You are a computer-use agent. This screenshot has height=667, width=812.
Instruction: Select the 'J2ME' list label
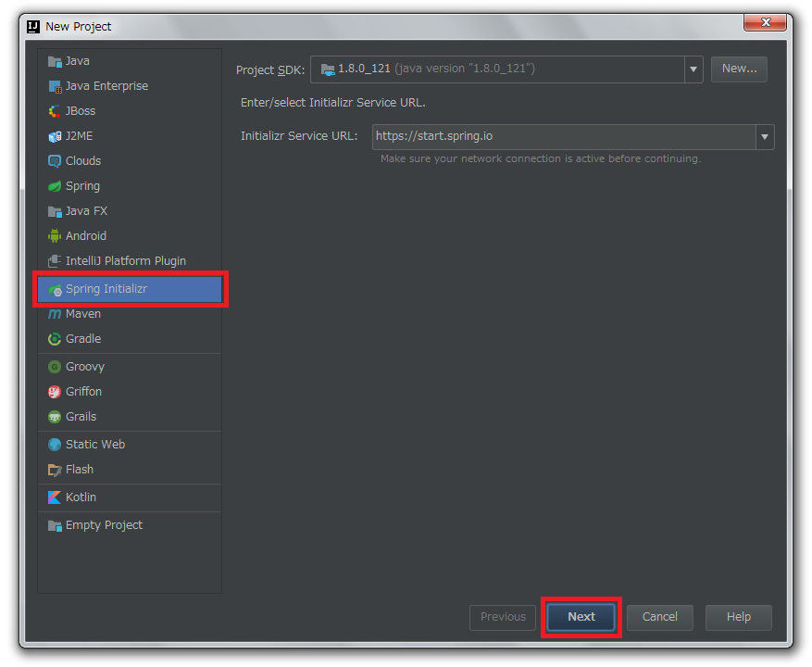(80, 136)
